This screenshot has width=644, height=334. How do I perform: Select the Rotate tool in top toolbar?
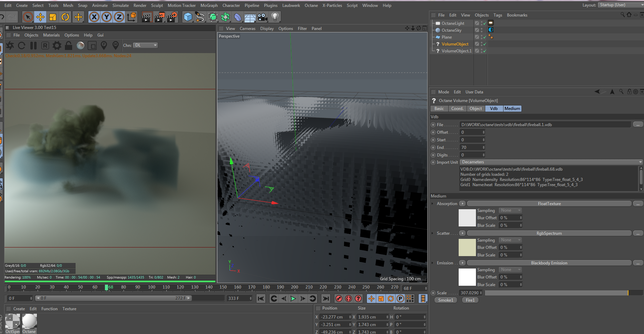(65, 17)
